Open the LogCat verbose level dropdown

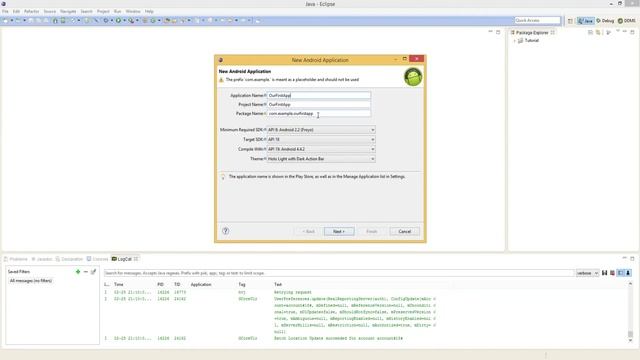(x=587, y=273)
